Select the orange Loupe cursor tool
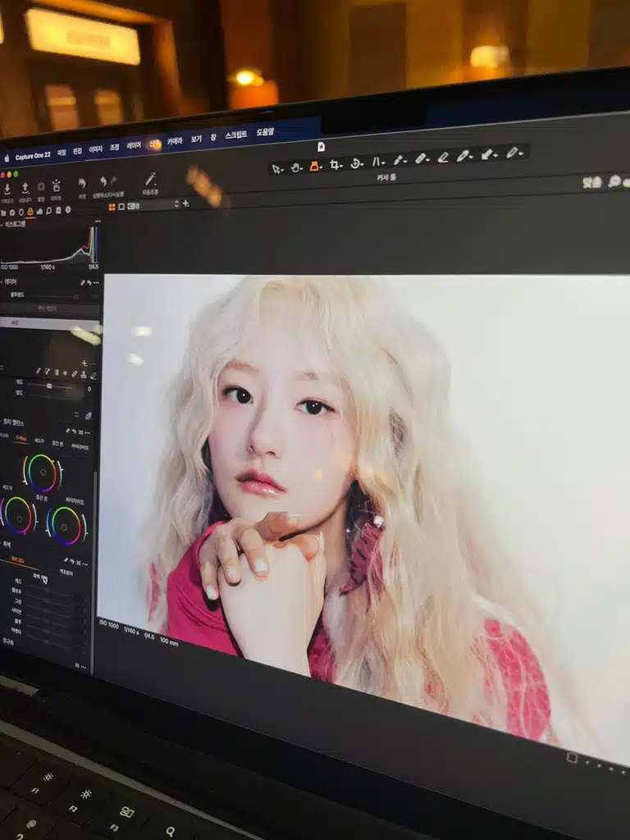This screenshot has height=840, width=630. tap(316, 166)
